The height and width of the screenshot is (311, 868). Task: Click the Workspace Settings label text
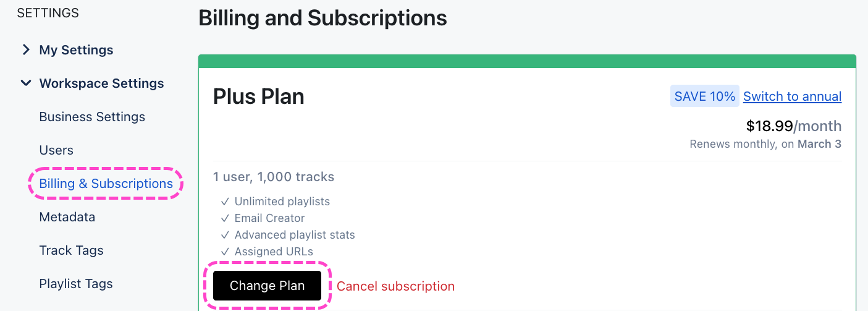click(x=101, y=83)
